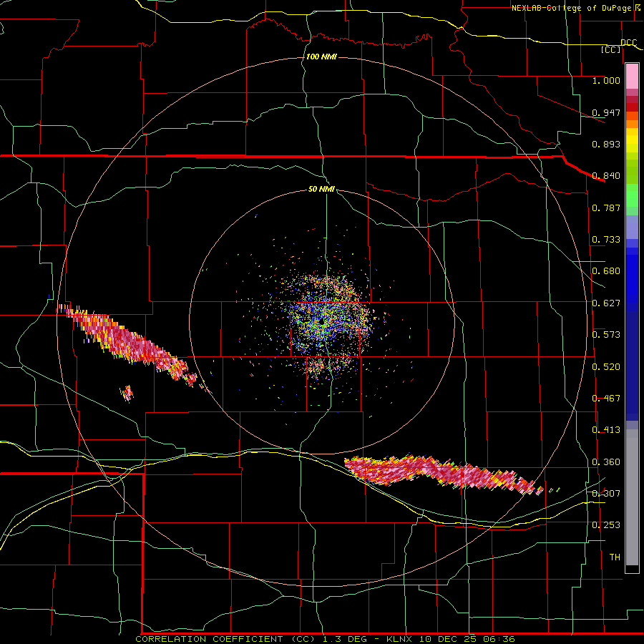This screenshot has width=644, height=644.
Task: Click the DCC label above the color bar
Action: coord(628,42)
